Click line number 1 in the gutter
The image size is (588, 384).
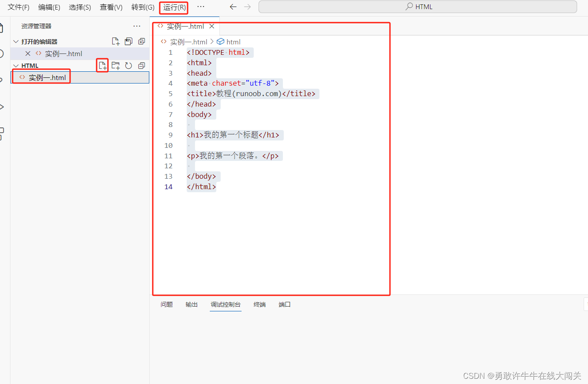[171, 53]
